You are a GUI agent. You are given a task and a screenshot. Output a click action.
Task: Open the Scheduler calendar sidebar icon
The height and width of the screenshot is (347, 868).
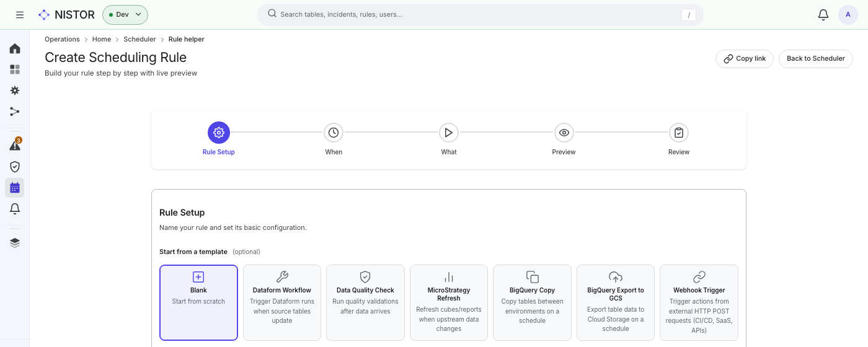15,188
